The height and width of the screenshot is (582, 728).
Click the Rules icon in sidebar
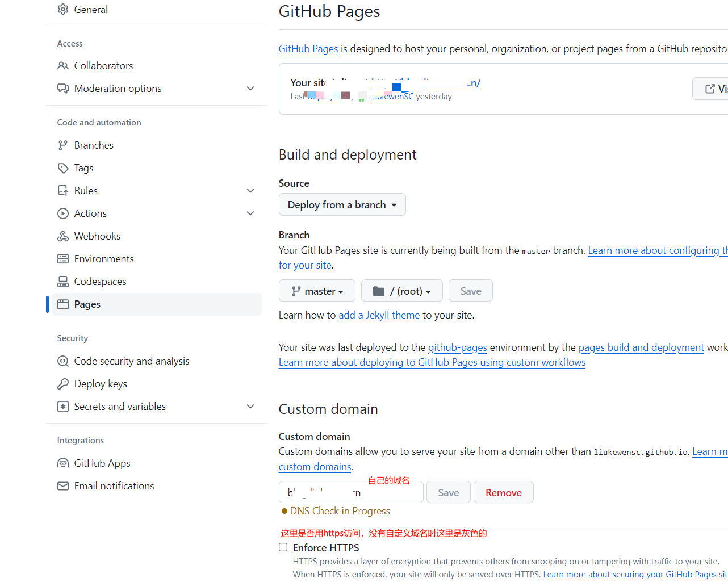coord(63,191)
